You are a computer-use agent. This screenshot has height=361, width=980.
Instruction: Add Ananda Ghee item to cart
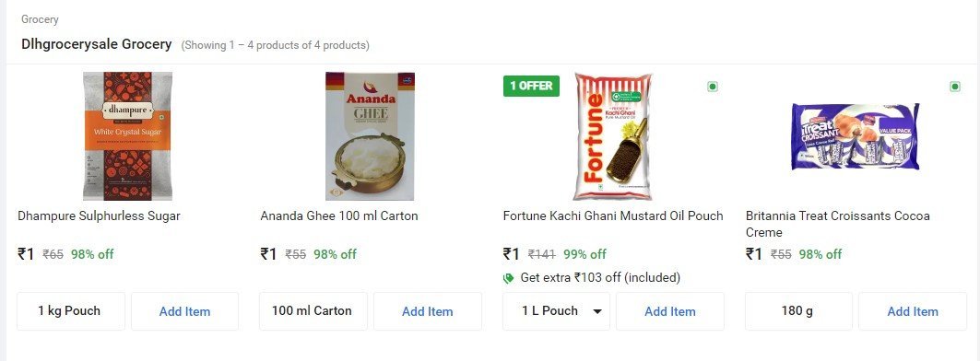(x=428, y=311)
